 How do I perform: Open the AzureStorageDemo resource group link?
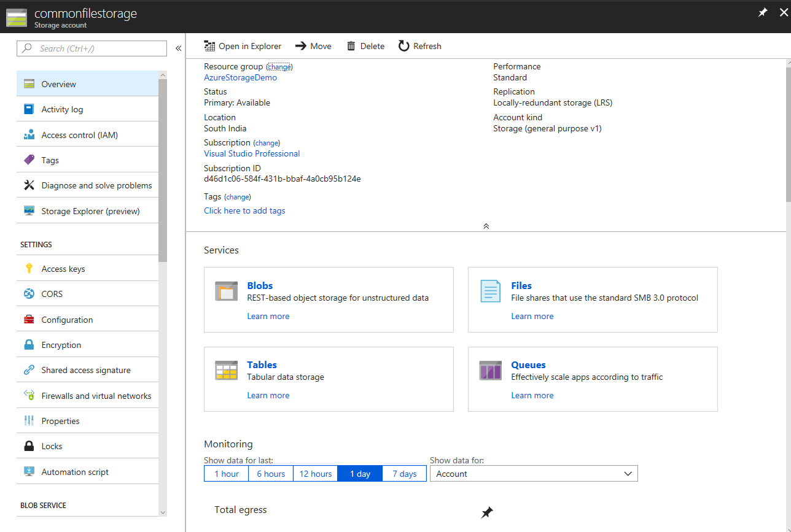coord(240,77)
